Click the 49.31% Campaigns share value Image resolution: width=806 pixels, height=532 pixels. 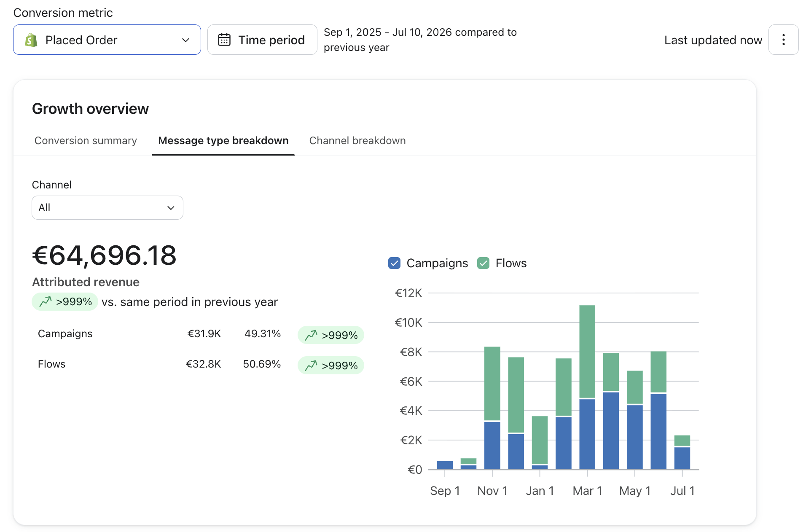[x=263, y=333]
